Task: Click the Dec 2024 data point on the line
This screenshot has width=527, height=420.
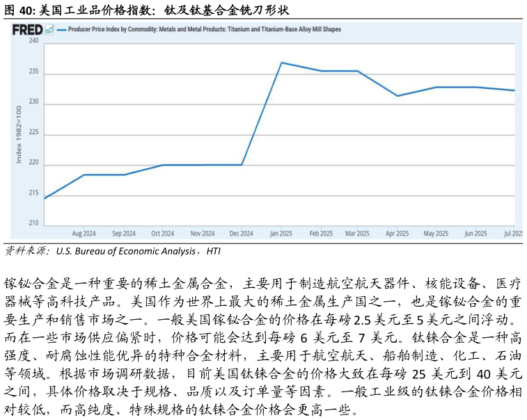Action: (242, 165)
